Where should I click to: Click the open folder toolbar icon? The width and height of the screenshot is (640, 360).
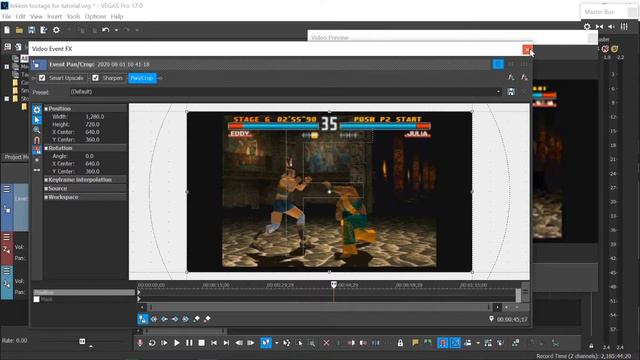click(19, 30)
